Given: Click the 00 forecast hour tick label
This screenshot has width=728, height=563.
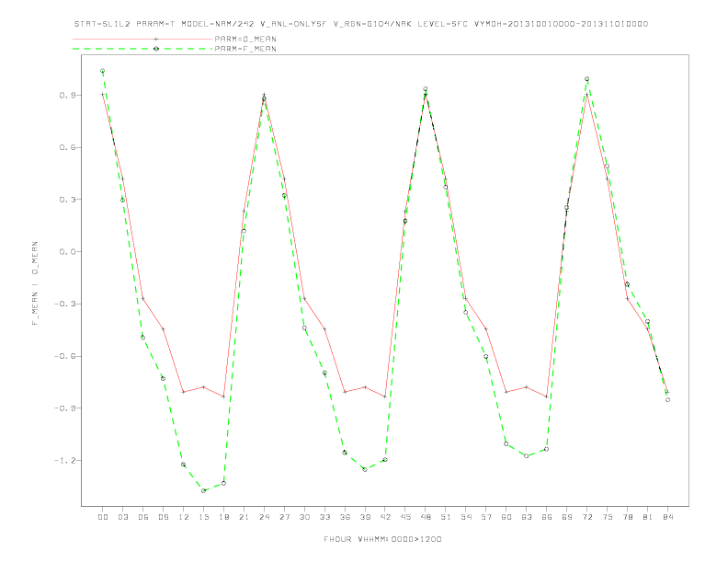Looking at the screenshot, I should tap(103, 517).
